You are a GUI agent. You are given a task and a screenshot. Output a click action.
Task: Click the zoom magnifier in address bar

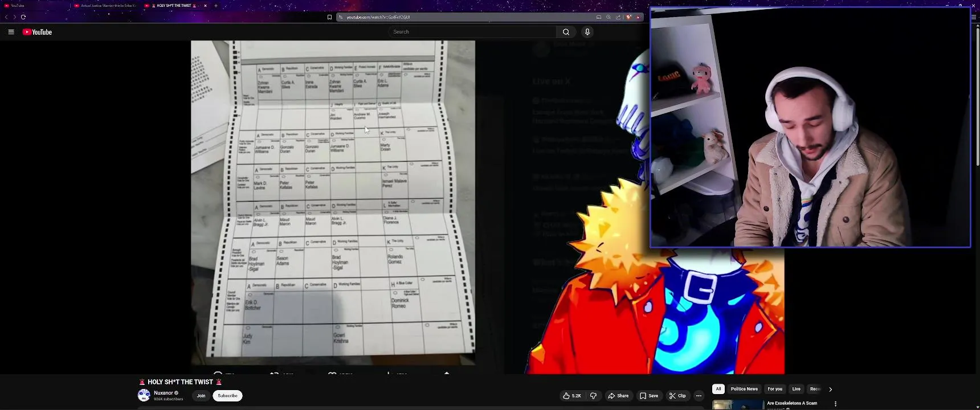[x=609, y=17]
